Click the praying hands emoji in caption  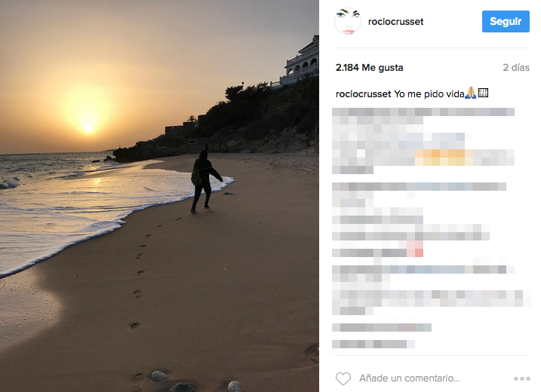[471, 93]
